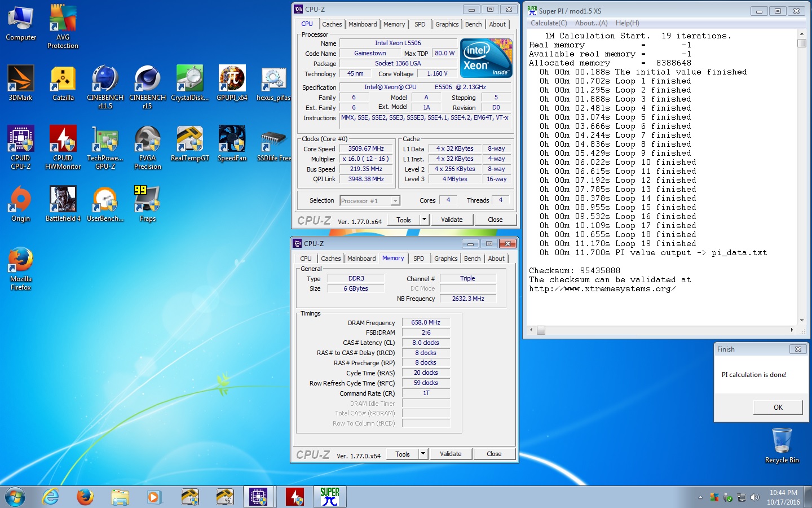Launch CrystalDisk desktop shortcut
812x508 pixels.
(x=190, y=83)
